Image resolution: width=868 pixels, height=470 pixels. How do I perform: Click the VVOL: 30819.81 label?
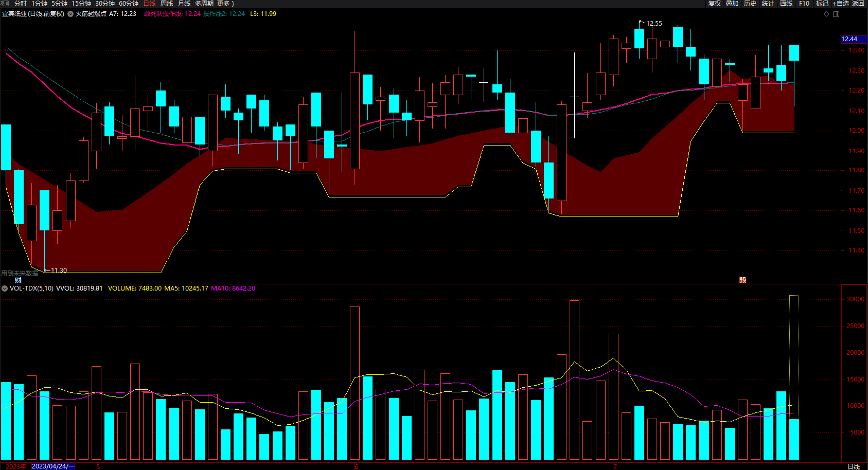coord(79,288)
